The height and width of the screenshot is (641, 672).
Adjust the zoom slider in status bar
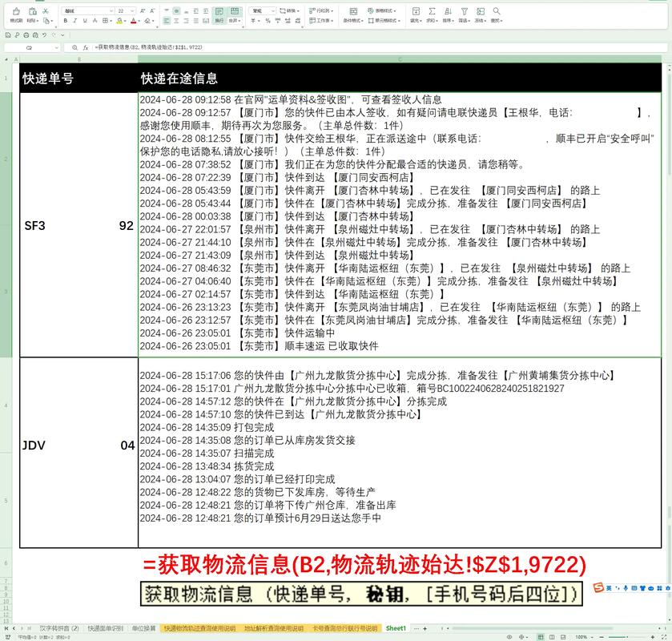point(626,637)
